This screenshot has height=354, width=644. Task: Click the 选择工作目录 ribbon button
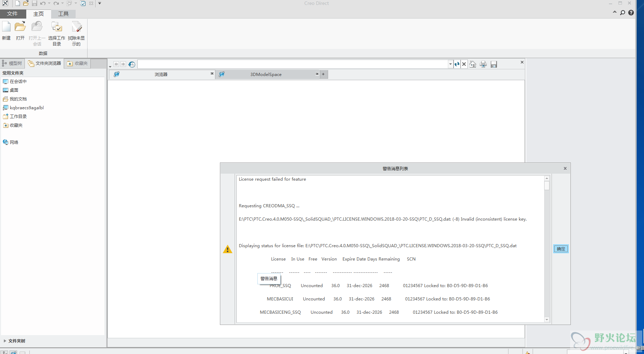click(57, 34)
